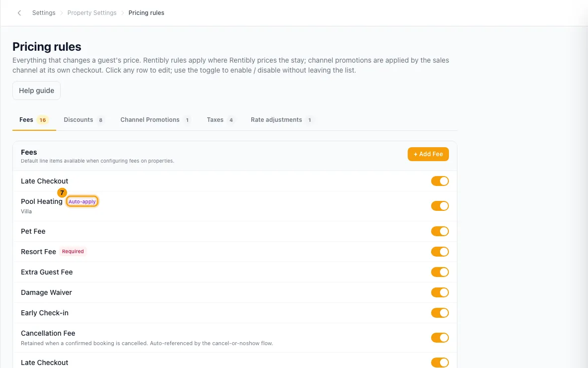Open the Help guide
Screen dimensions: 588x368
36,91
